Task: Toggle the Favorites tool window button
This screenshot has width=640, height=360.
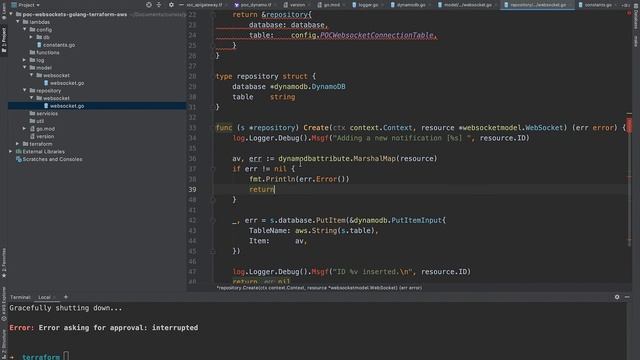Action: (4, 263)
